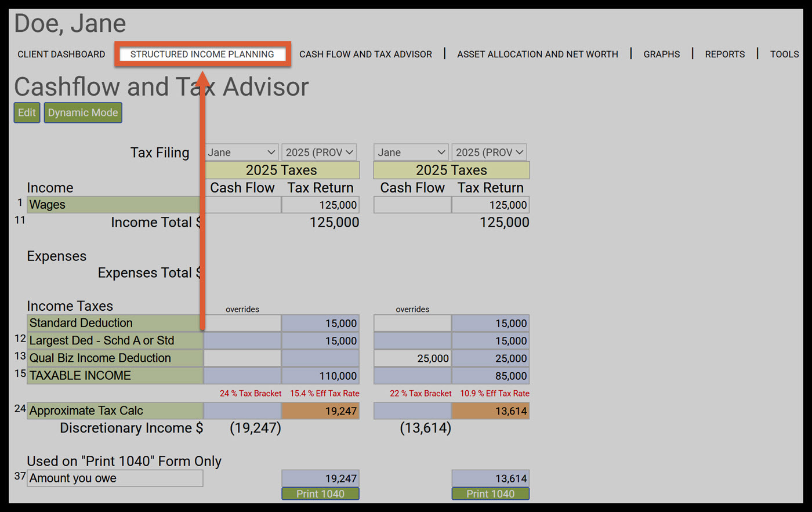Click the TAXABLE INCOME row label
The width and height of the screenshot is (812, 512).
115,375
